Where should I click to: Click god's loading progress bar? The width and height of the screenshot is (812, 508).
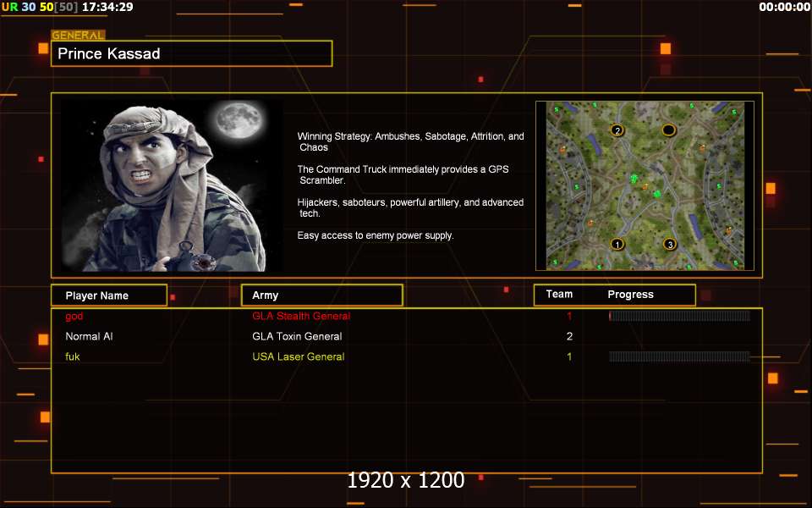click(x=679, y=316)
